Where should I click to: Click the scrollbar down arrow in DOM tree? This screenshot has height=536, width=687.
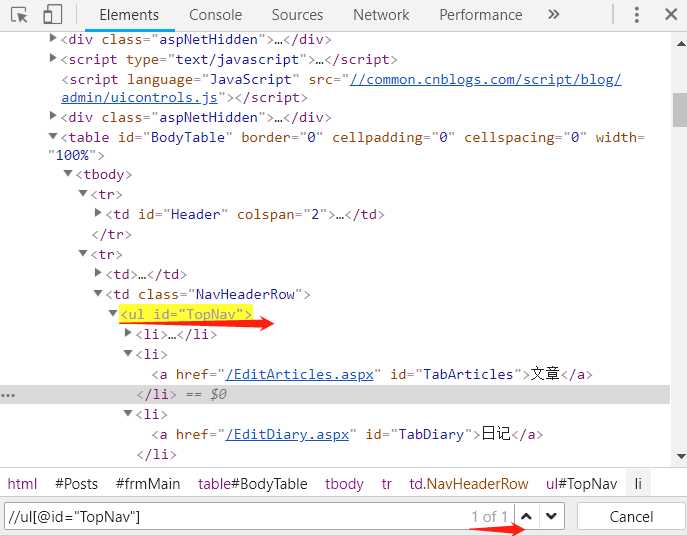[680, 456]
